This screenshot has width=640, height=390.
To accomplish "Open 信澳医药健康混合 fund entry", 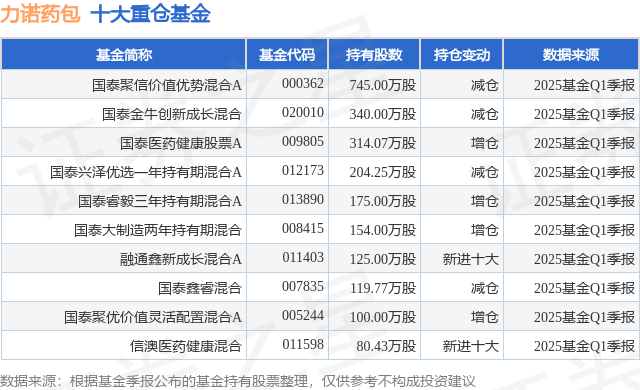I will (x=186, y=346).
